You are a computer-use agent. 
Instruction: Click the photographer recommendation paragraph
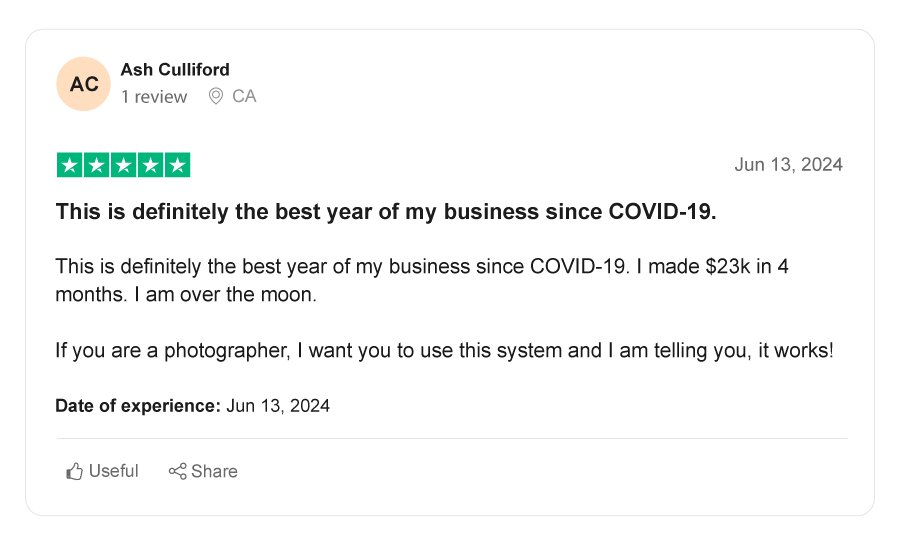tap(444, 352)
